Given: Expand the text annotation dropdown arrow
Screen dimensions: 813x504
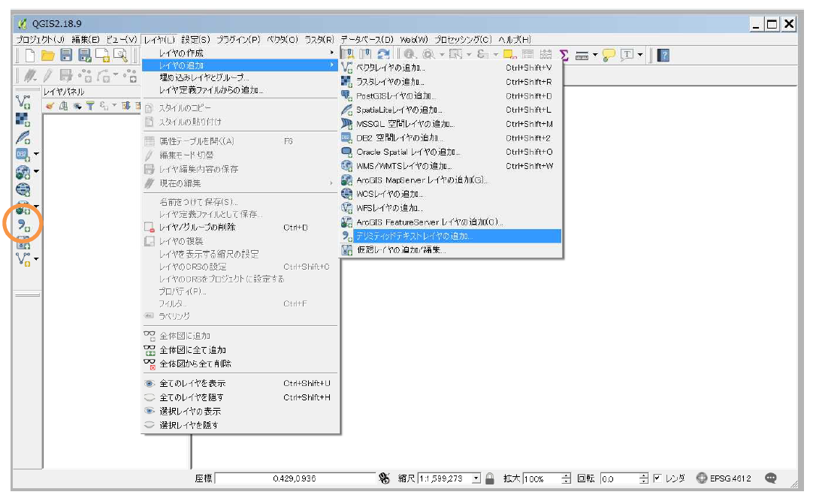Looking at the screenshot, I should (x=640, y=55).
